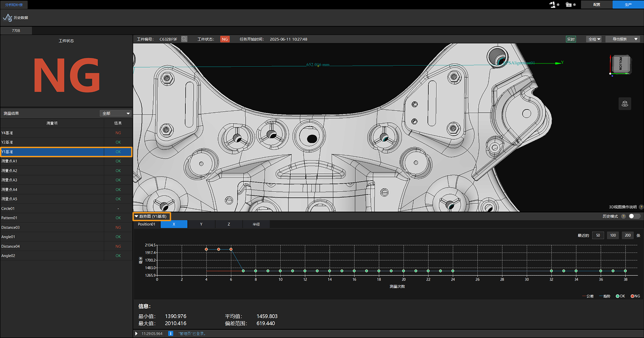644x338 pixels.
Task: Switch to the 配置 tab
Action: click(597, 5)
